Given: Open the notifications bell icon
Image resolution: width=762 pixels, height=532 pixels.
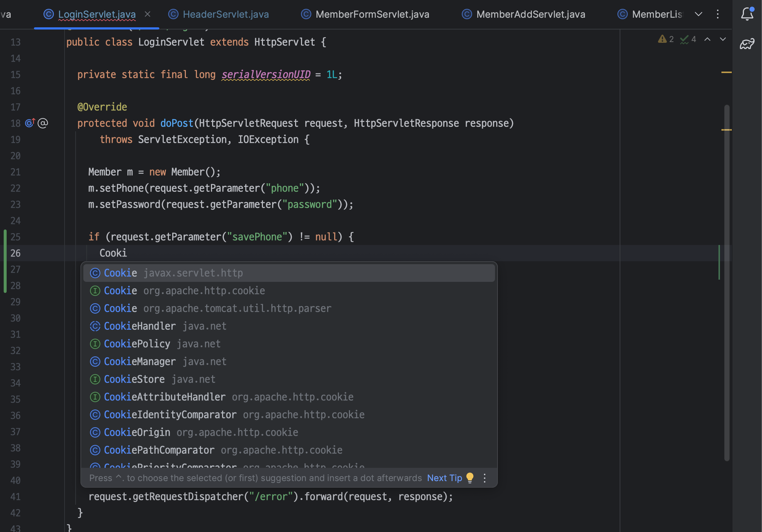Looking at the screenshot, I should click(x=747, y=14).
